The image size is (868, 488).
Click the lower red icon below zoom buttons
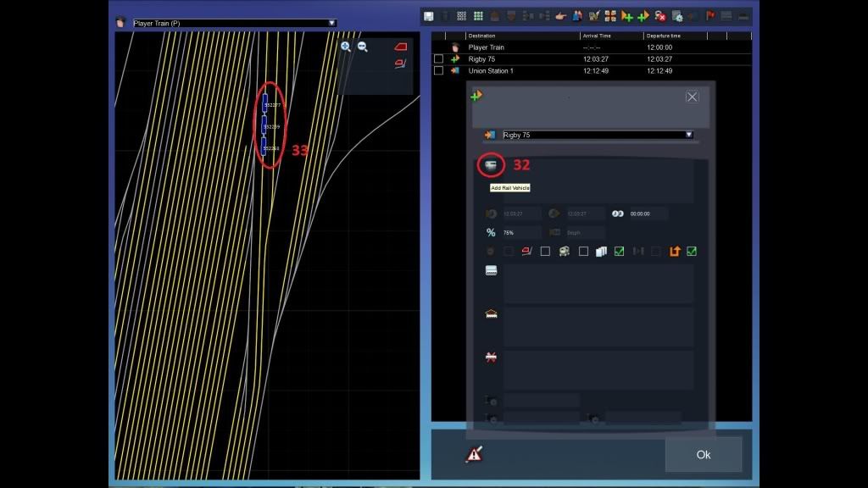coord(400,64)
